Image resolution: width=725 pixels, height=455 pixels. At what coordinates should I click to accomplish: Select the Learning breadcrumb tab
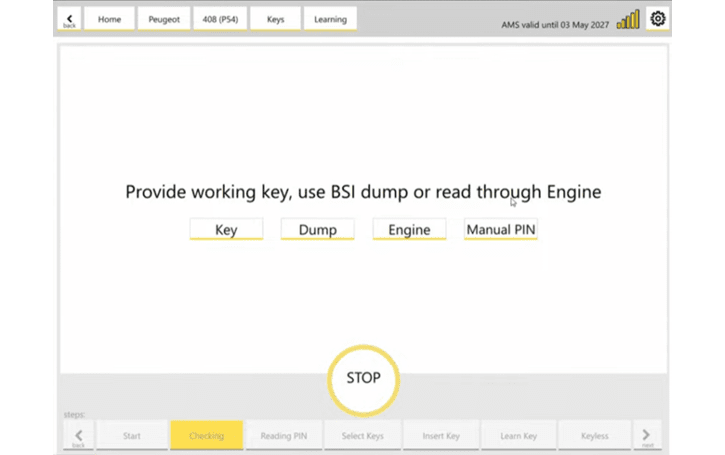click(x=330, y=20)
